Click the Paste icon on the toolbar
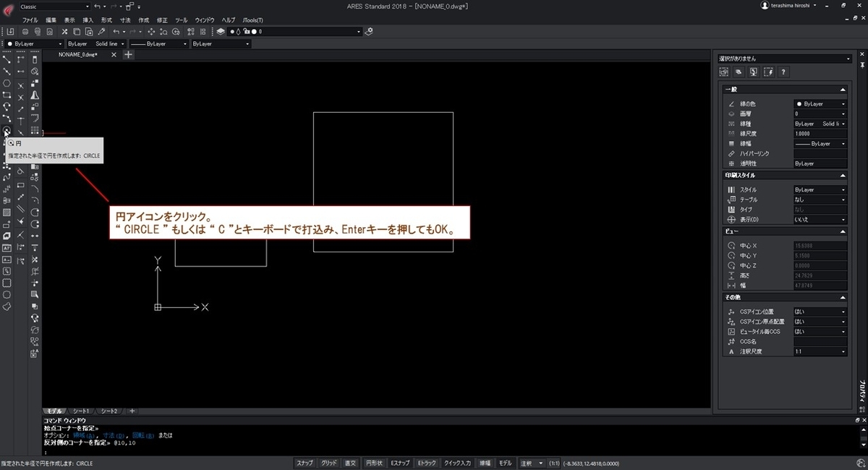The image size is (868, 470). click(90, 32)
